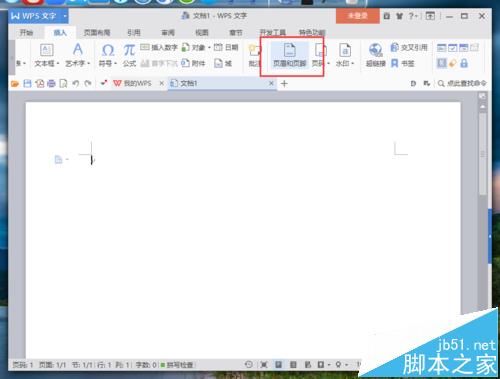Insert a Hyperlink (超链接) globe icon

click(376, 55)
